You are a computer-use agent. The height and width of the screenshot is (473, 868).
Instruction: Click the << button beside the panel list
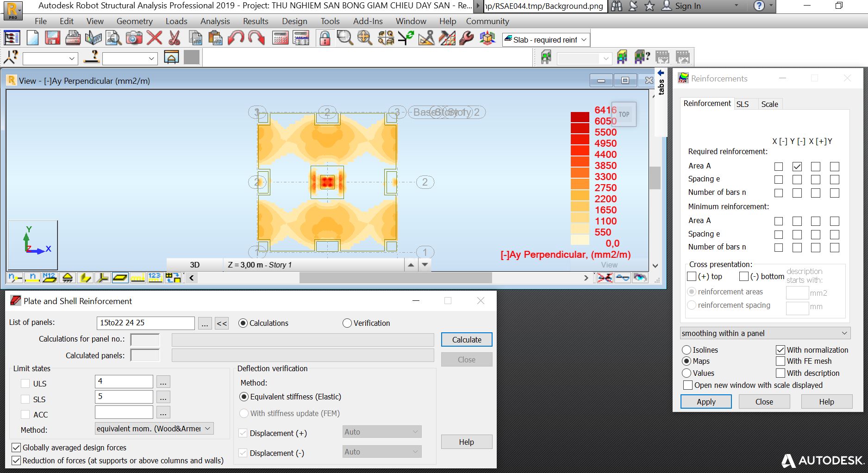[x=222, y=324]
